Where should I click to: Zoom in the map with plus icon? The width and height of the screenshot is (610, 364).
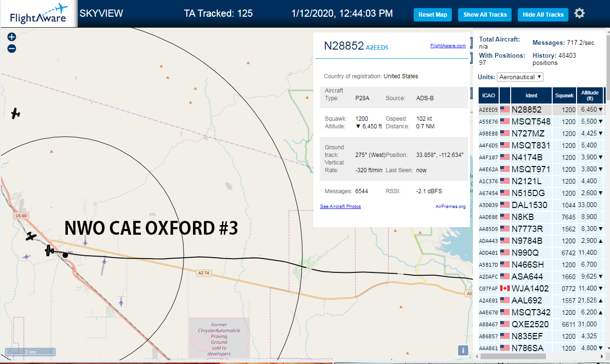point(12,37)
